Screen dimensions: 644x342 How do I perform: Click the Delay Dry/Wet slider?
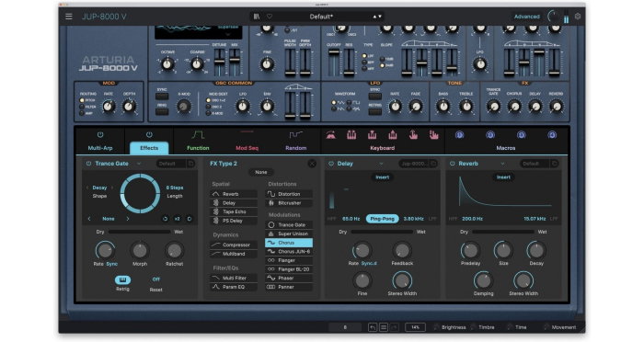pyautogui.click(x=382, y=232)
